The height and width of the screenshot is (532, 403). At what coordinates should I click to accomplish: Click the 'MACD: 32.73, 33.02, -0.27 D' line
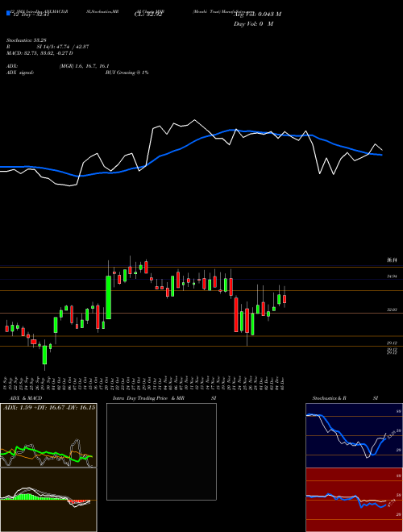point(39,53)
